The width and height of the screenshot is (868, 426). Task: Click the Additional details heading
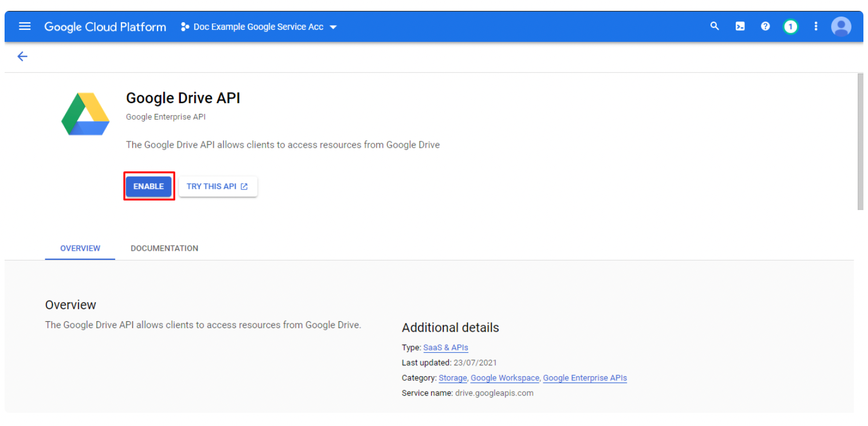(450, 328)
